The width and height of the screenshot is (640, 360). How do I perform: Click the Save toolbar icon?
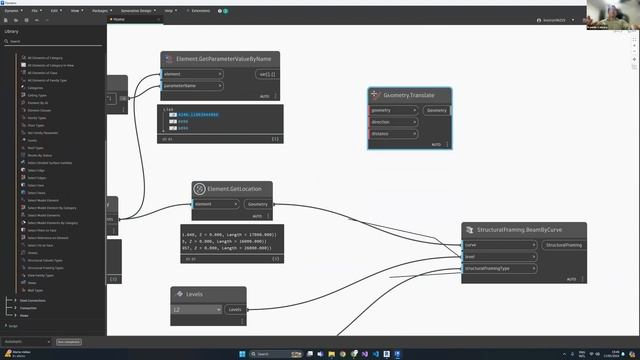point(27,20)
